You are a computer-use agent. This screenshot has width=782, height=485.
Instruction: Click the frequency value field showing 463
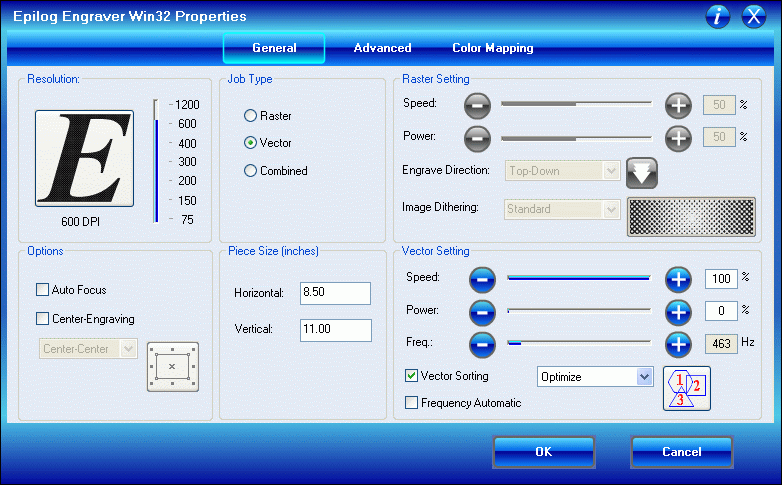pos(721,344)
